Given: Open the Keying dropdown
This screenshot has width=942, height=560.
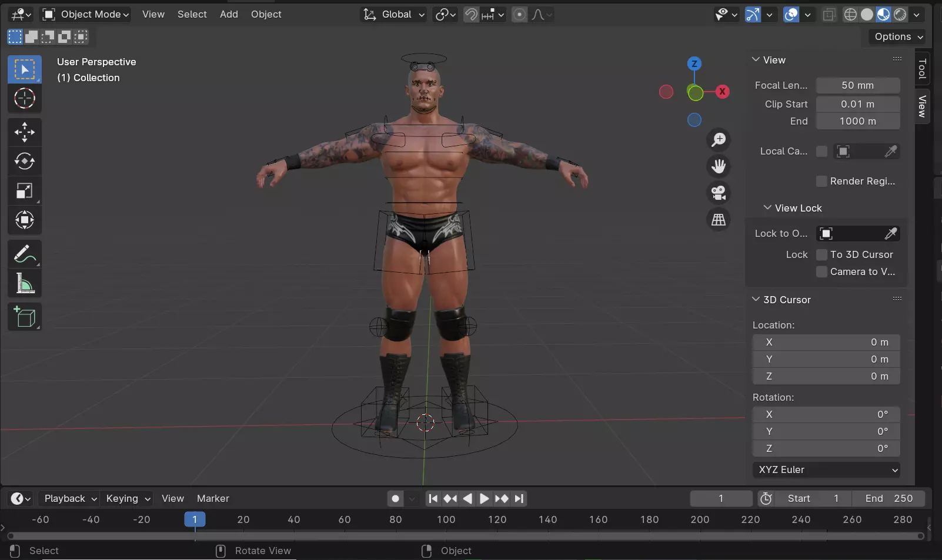Looking at the screenshot, I should [x=128, y=498].
